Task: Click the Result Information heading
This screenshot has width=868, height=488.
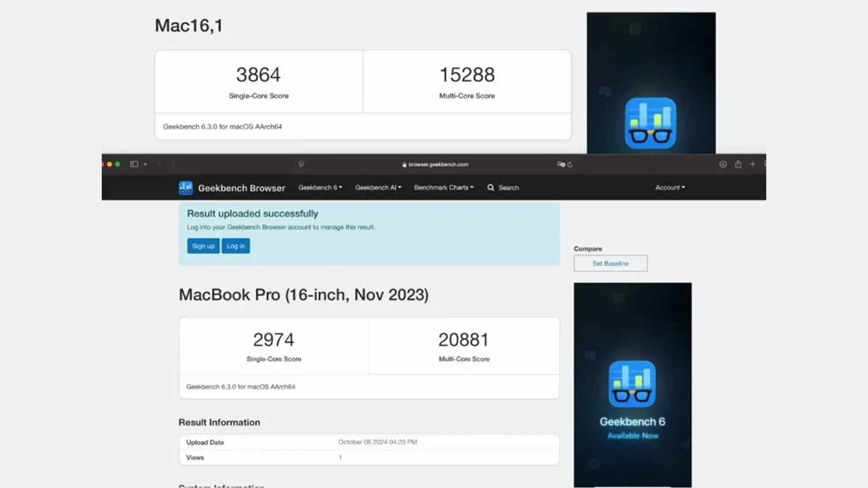Action: (219, 422)
